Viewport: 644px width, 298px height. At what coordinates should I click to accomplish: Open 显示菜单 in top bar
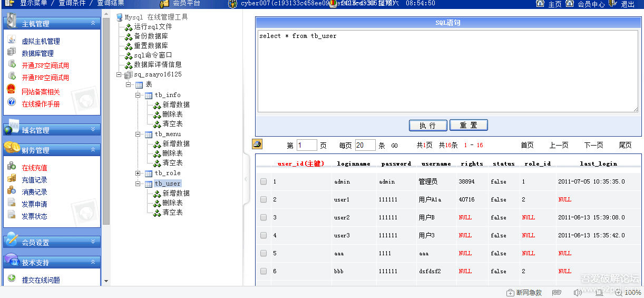click(34, 3)
